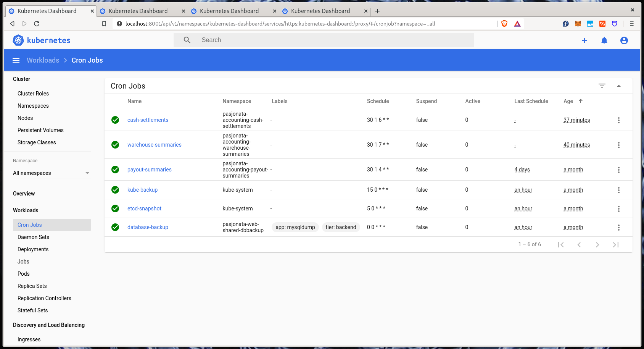Select Cron Jobs in sidebar
Image resolution: width=644 pixels, height=349 pixels.
point(52,225)
